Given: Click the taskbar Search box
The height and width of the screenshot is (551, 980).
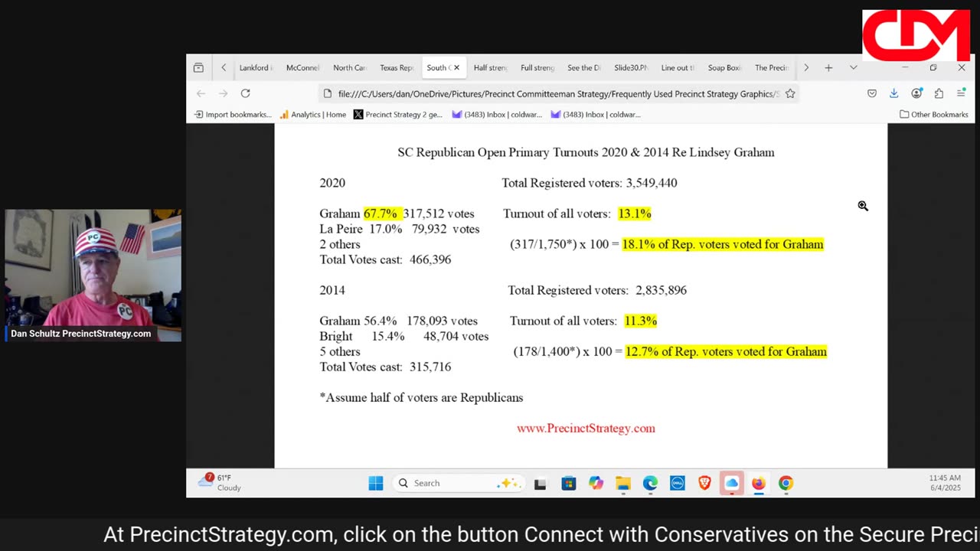Looking at the screenshot, I should tap(458, 483).
